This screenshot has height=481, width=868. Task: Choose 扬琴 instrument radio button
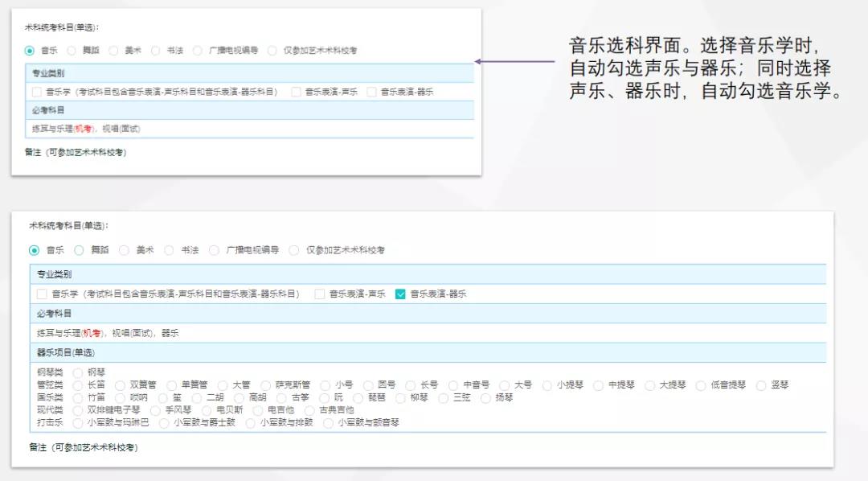[x=485, y=398]
